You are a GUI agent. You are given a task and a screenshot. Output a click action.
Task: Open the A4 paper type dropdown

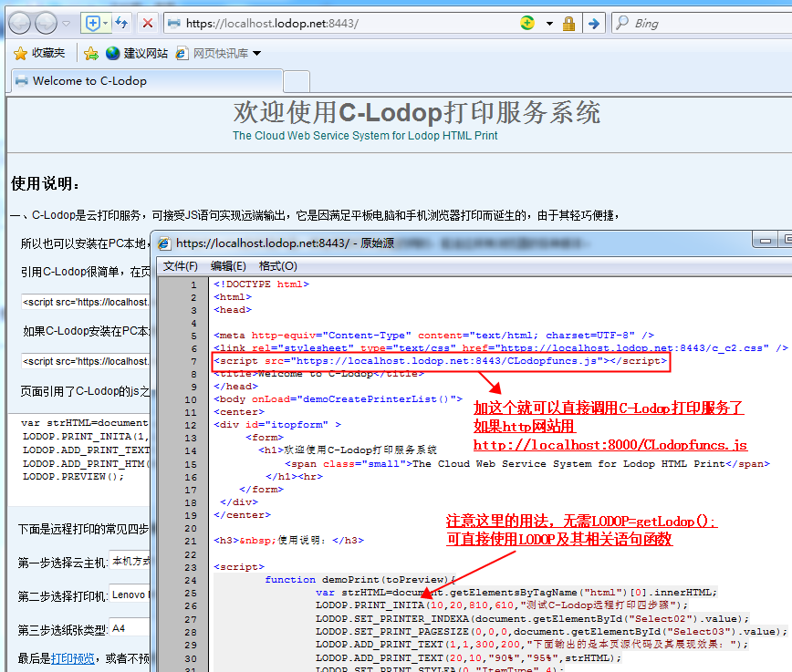[129, 629]
